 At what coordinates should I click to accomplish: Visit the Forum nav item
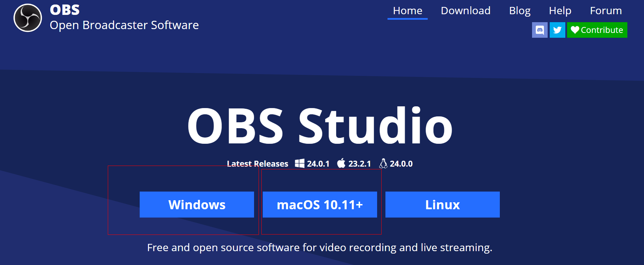[606, 11]
